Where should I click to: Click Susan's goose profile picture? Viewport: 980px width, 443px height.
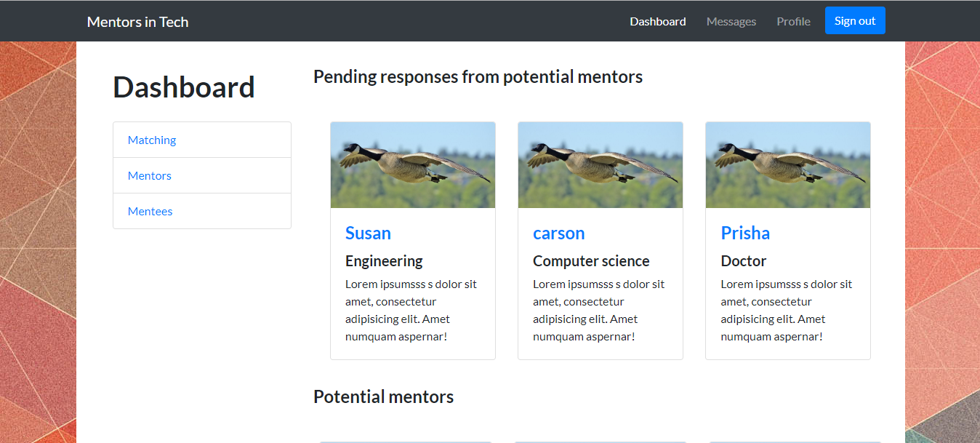click(413, 165)
